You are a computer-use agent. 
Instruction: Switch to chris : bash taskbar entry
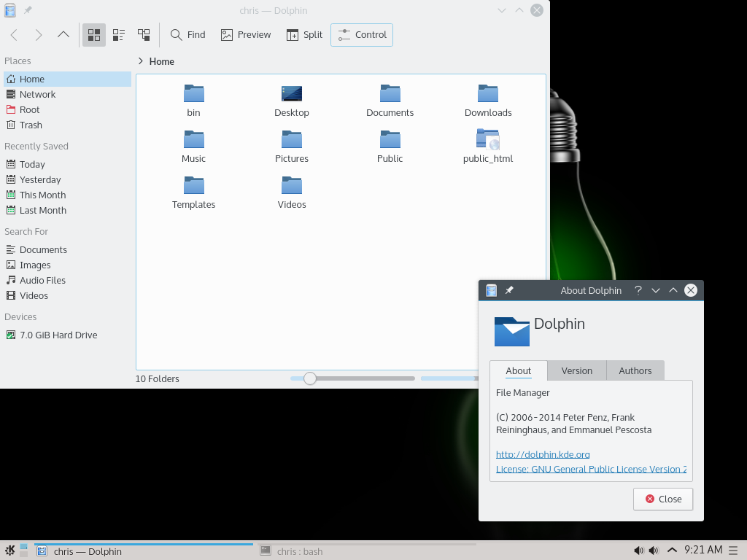367,551
